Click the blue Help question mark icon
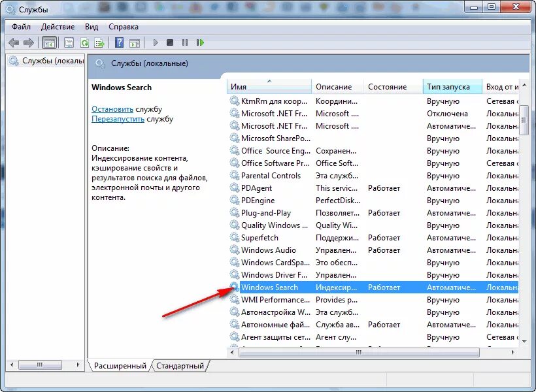This screenshot has width=536, height=392. click(120, 42)
